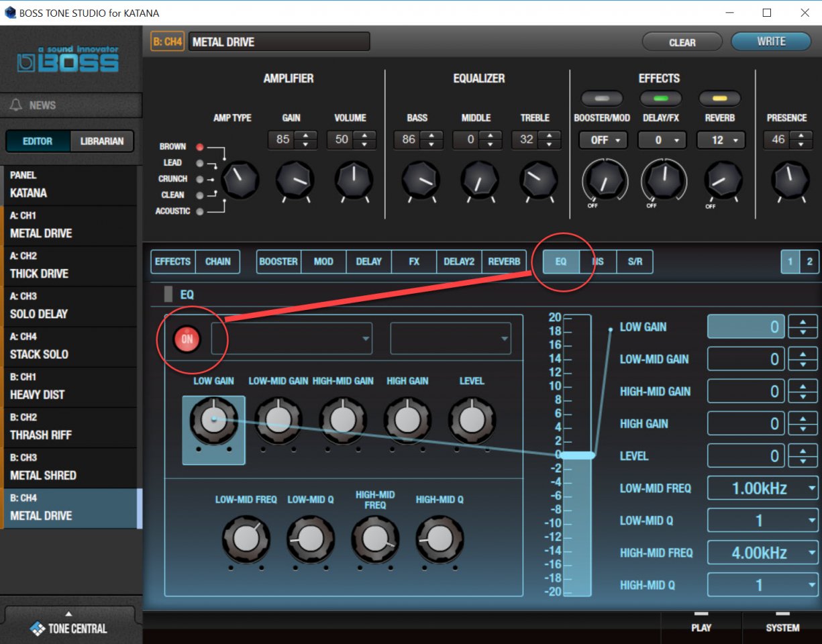Switch to the Booster tab
822x644 pixels.
pos(278,262)
